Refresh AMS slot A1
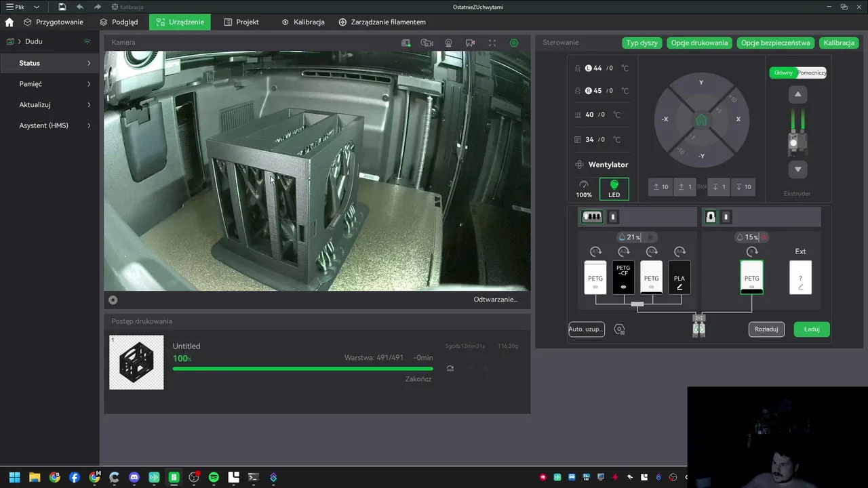The height and width of the screenshot is (488, 868). tap(595, 251)
